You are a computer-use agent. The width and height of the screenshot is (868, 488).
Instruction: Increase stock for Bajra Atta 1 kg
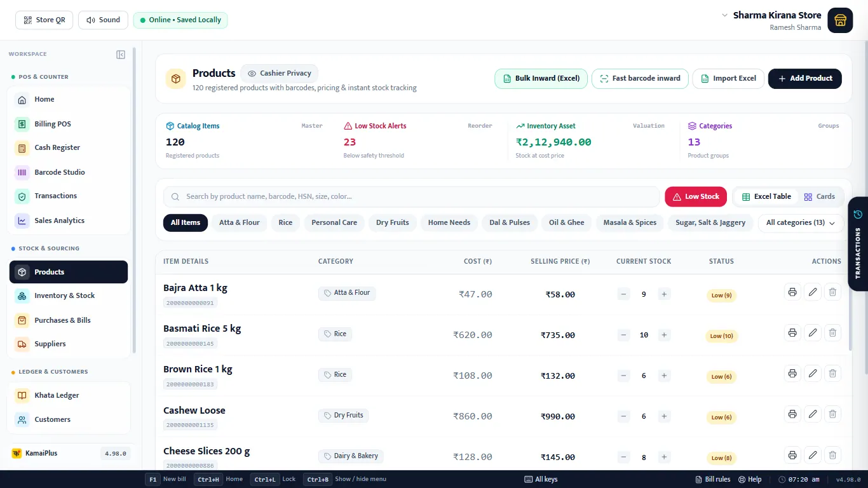[x=664, y=294]
